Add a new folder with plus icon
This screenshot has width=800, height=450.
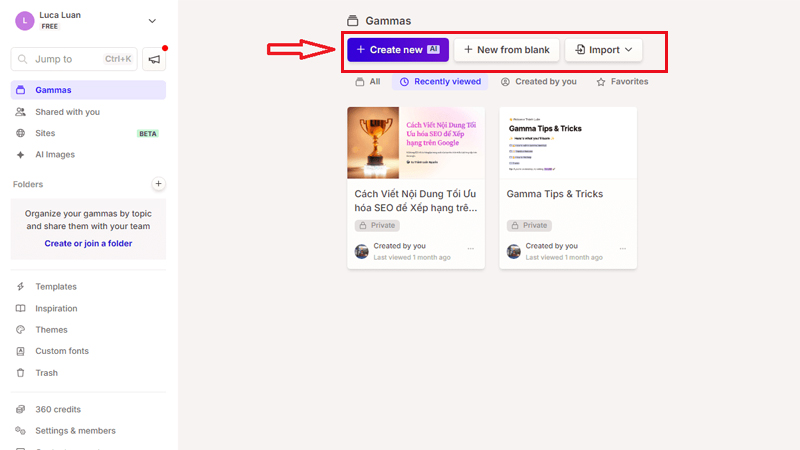(x=159, y=184)
